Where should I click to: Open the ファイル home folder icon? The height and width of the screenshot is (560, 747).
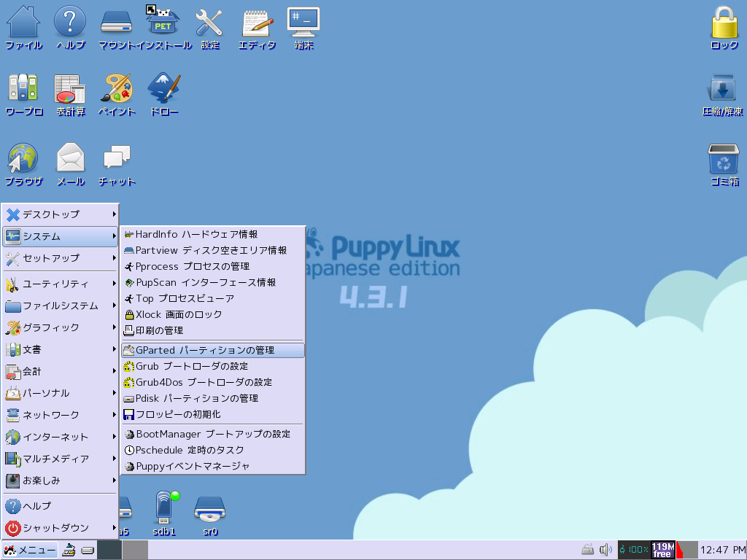coord(23,23)
